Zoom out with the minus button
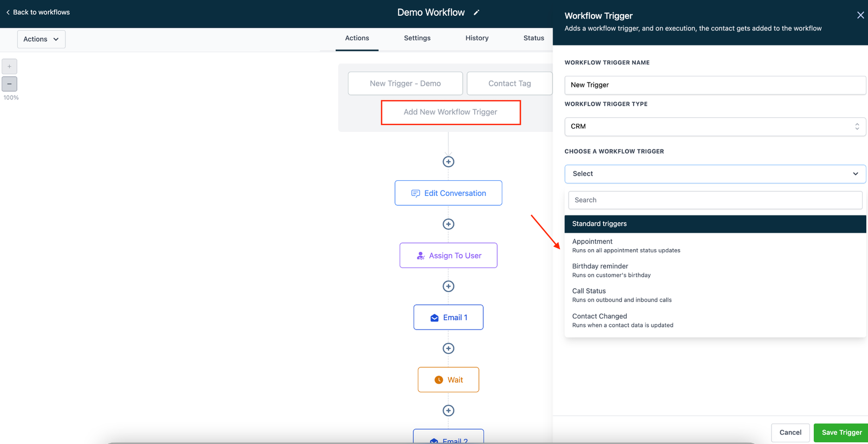This screenshot has width=868, height=444. [x=9, y=84]
